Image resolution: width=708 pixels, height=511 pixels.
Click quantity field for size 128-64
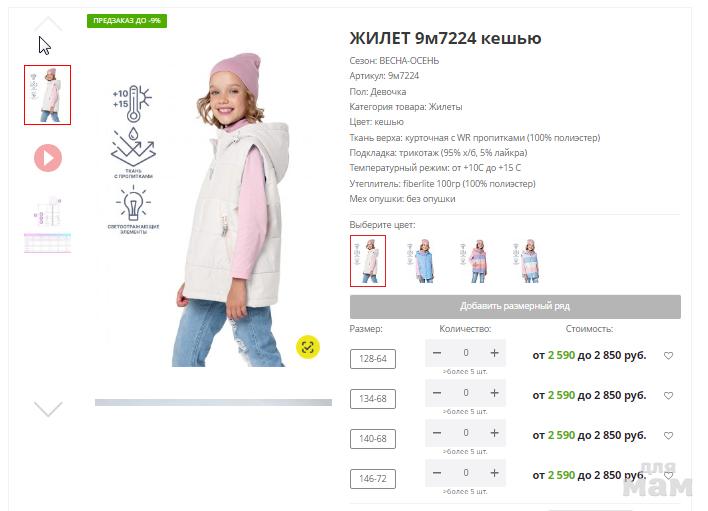pos(466,353)
